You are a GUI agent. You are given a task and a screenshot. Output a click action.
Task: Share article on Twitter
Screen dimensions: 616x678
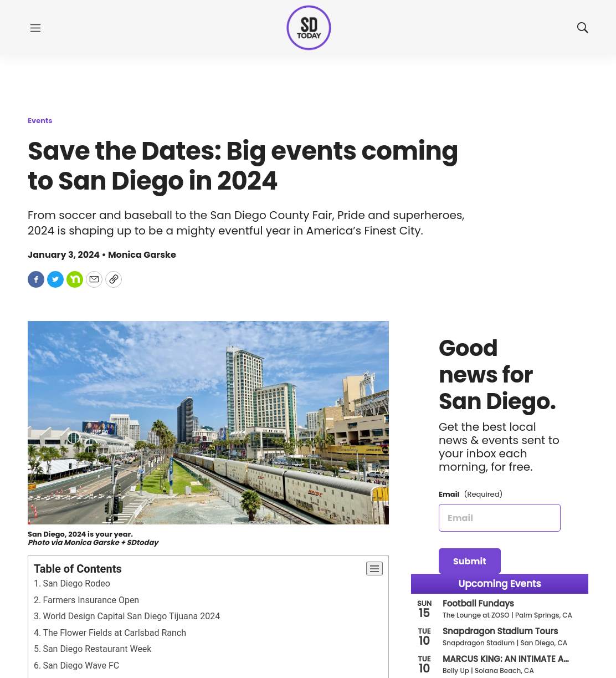pos(55,279)
